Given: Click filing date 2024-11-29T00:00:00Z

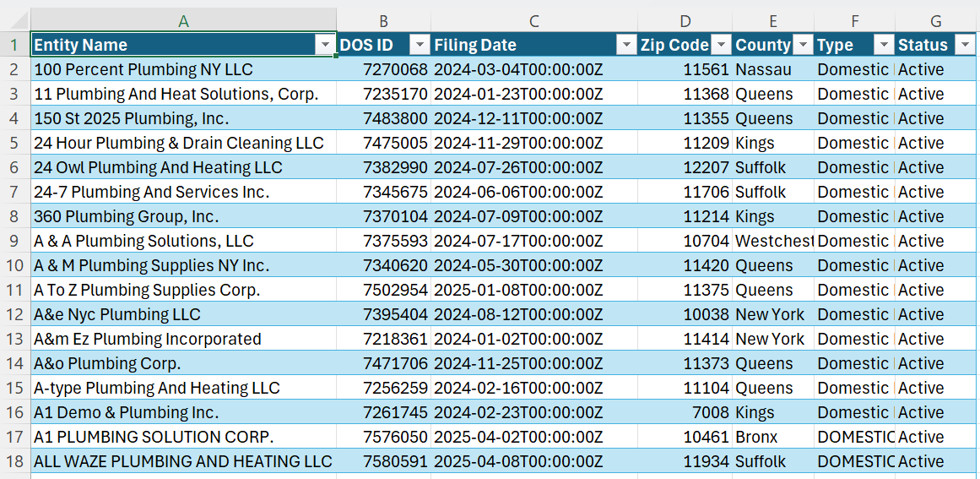Looking at the screenshot, I should click(534, 143).
